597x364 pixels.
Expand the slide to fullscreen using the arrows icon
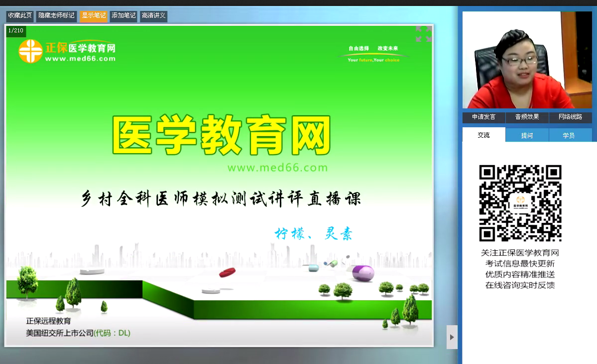coord(423,33)
